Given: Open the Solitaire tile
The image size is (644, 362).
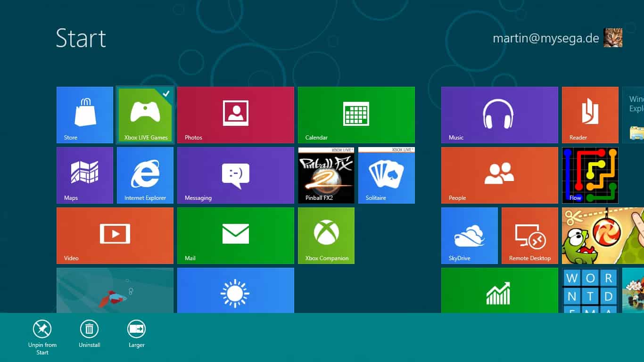Looking at the screenshot, I should pos(387,175).
